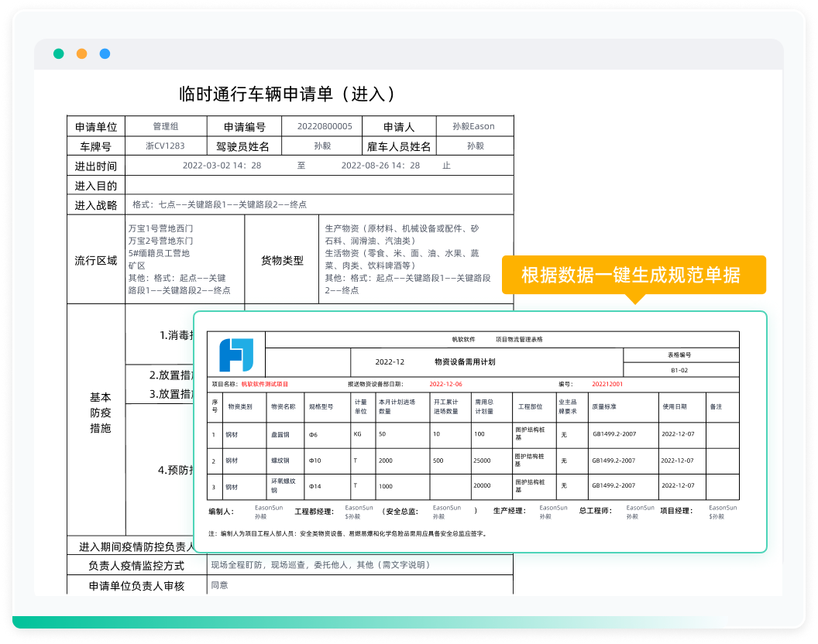This screenshot has height=644, width=818.
Task: Click the blue traffic-light dot on the window
Action: pos(104,54)
